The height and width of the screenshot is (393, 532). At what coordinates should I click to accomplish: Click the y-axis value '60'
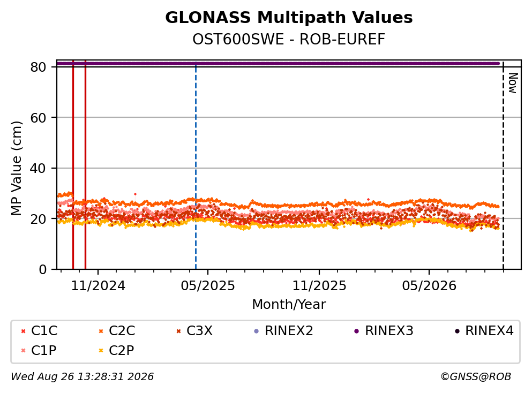click(38, 118)
